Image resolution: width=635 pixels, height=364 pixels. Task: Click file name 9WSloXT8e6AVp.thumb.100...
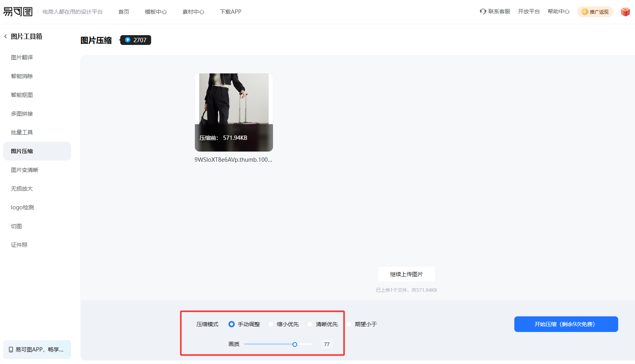234,160
